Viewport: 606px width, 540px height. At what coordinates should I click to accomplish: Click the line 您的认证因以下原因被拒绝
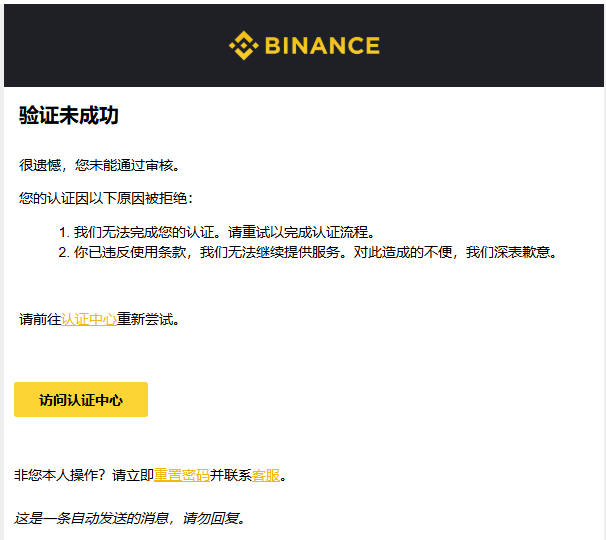(x=106, y=198)
